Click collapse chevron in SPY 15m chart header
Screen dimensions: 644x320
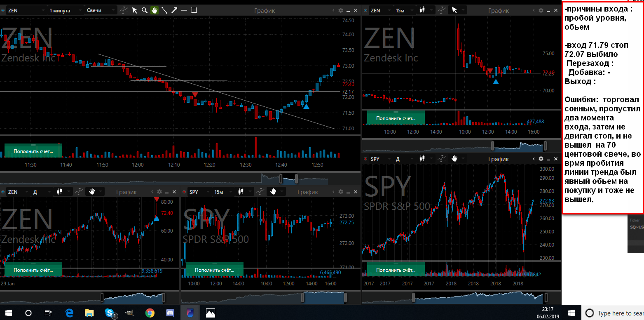[333, 192]
